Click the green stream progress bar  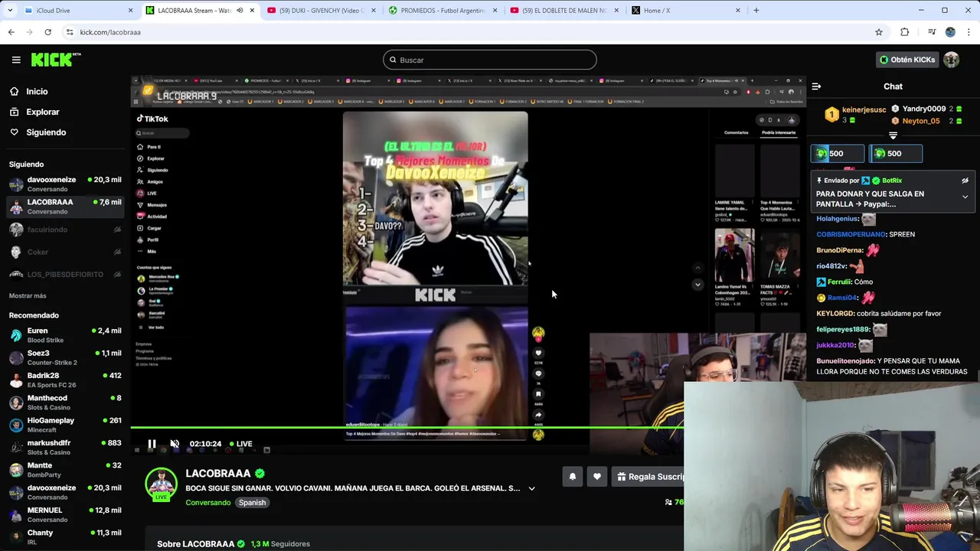click(407, 428)
